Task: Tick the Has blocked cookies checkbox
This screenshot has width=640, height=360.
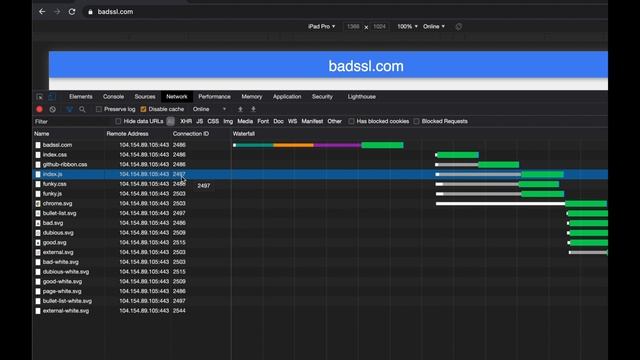Action: (351, 121)
